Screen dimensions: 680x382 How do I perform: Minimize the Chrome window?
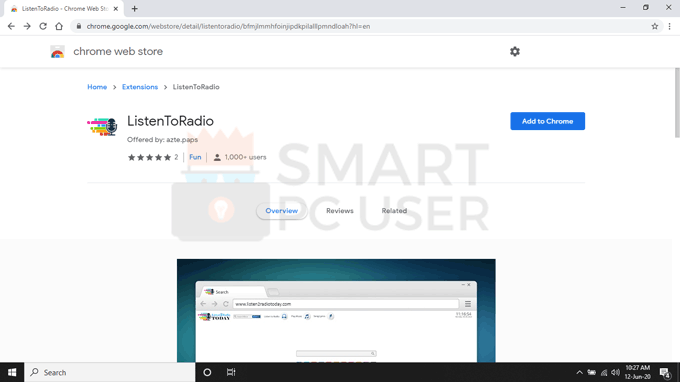[x=623, y=8]
